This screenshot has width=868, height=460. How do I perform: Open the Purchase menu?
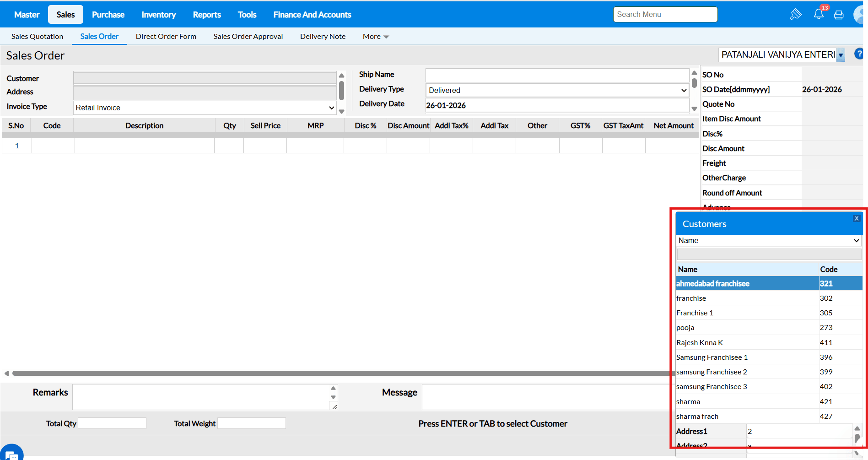pos(108,15)
